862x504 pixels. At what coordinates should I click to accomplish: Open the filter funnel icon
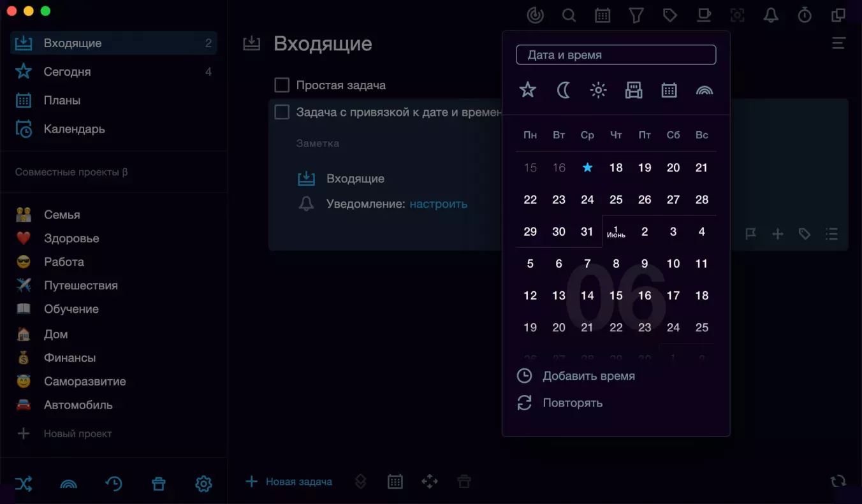(636, 15)
